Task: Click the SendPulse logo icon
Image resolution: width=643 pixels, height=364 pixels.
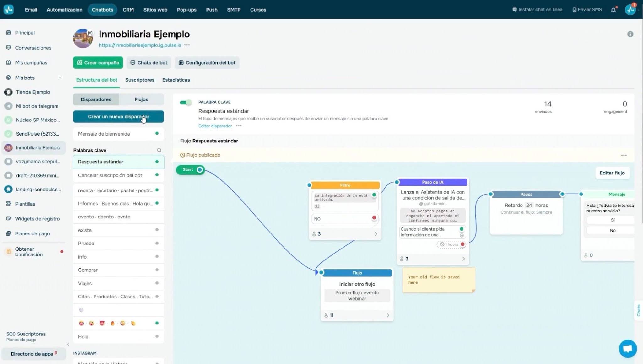Action: click(8, 9)
